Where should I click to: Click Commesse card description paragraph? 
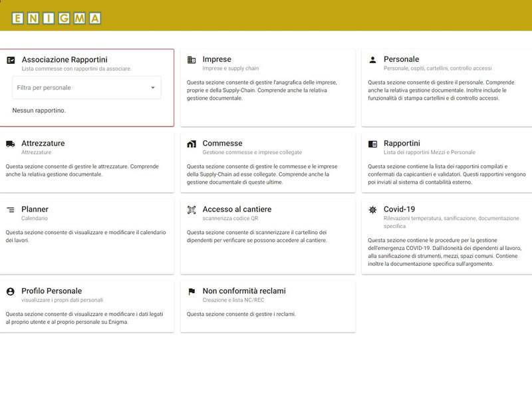pos(262,174)
